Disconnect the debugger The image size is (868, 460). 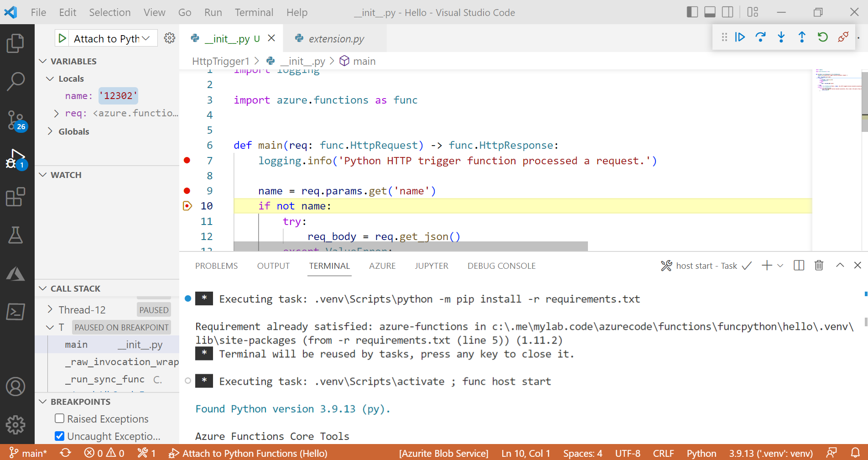click(x=843, y=37)
